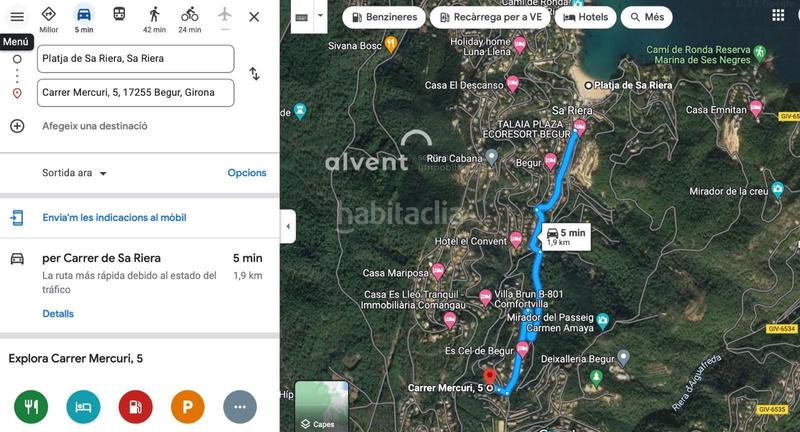Click Envia'm les indicacions al mòbil
Screen dimensions: 800x432
[x=114, y=218]
